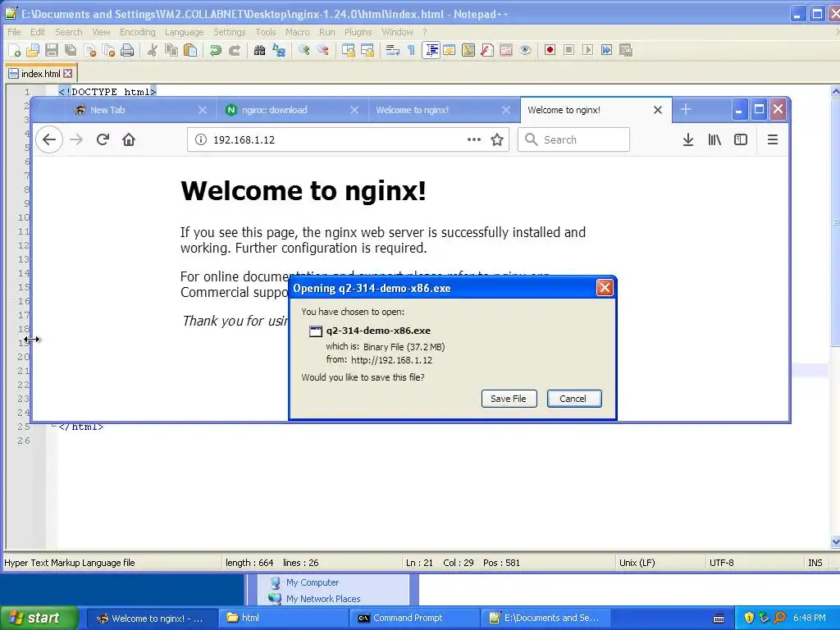The height and width of the screenshot is (630, 840).
Task: Click the Unix (LF) status bar field
Action: [x=637, y=563]
